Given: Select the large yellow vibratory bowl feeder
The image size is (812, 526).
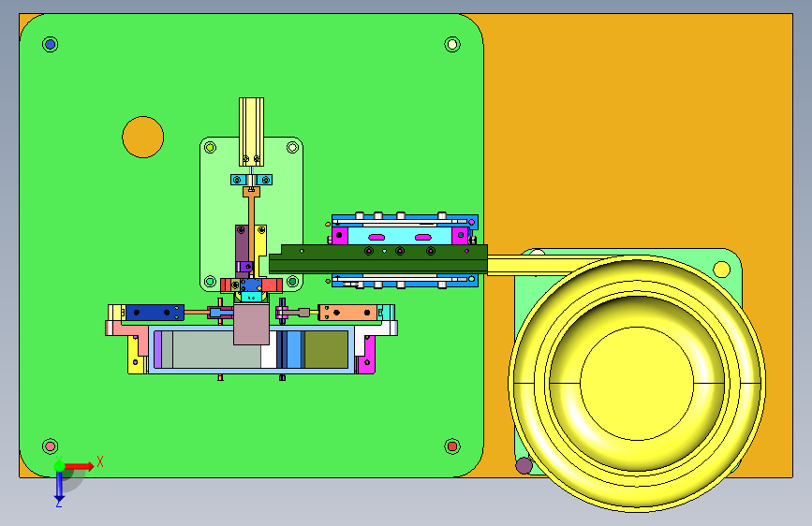Looking at the screenshot, I should (637, 383).
